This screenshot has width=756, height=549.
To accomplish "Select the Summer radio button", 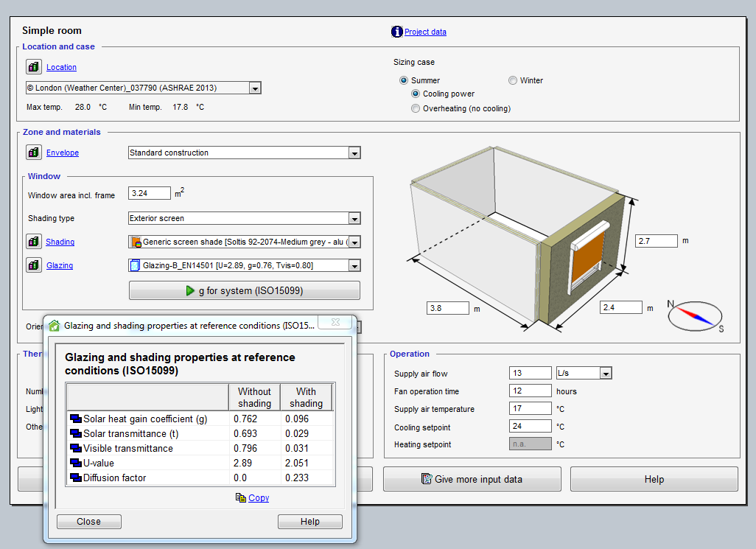I will coord(403,80).
